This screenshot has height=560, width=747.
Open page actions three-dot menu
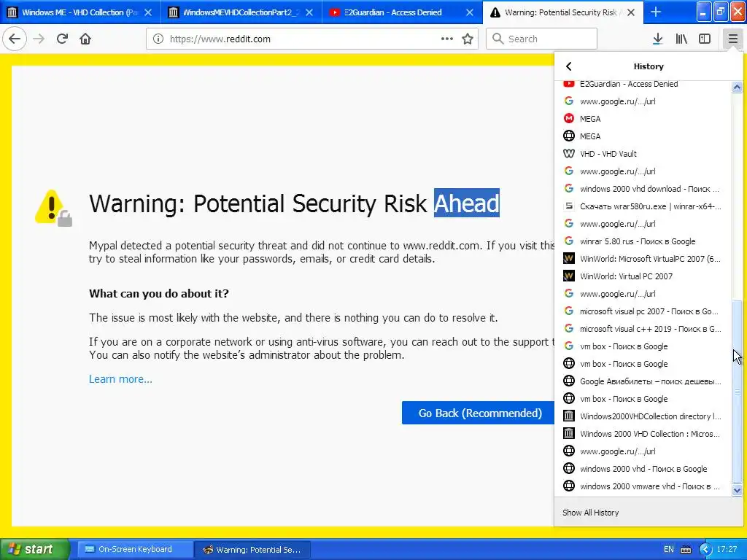click(447, 39)
